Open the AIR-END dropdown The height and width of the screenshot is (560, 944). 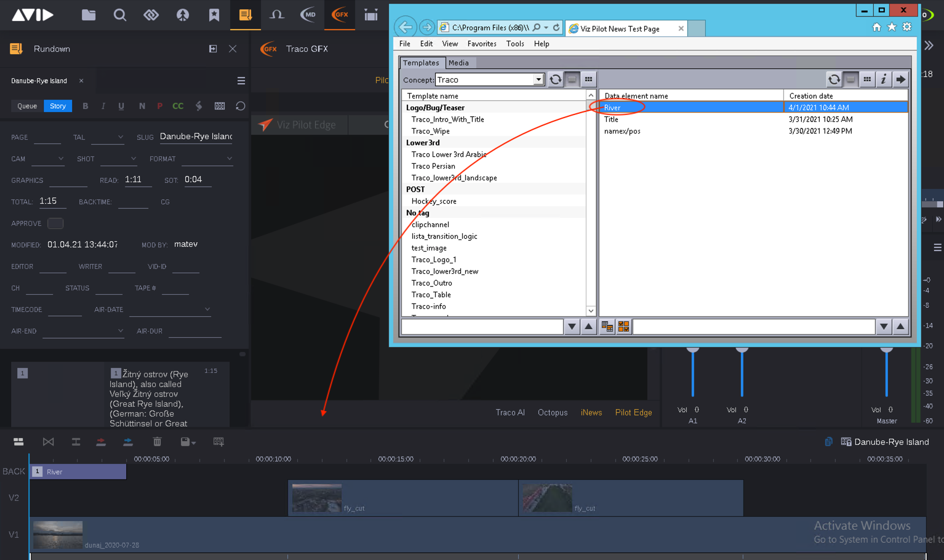(x=84, y=331)
